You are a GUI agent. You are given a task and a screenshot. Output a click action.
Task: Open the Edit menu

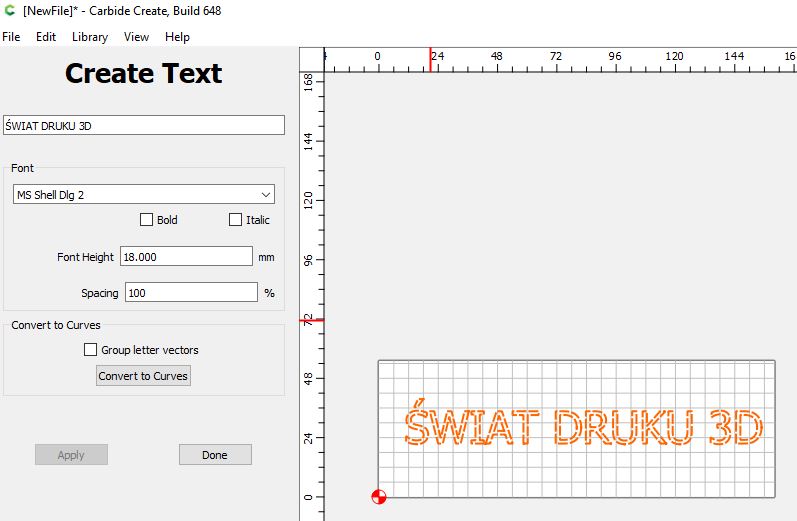point(46,37)
